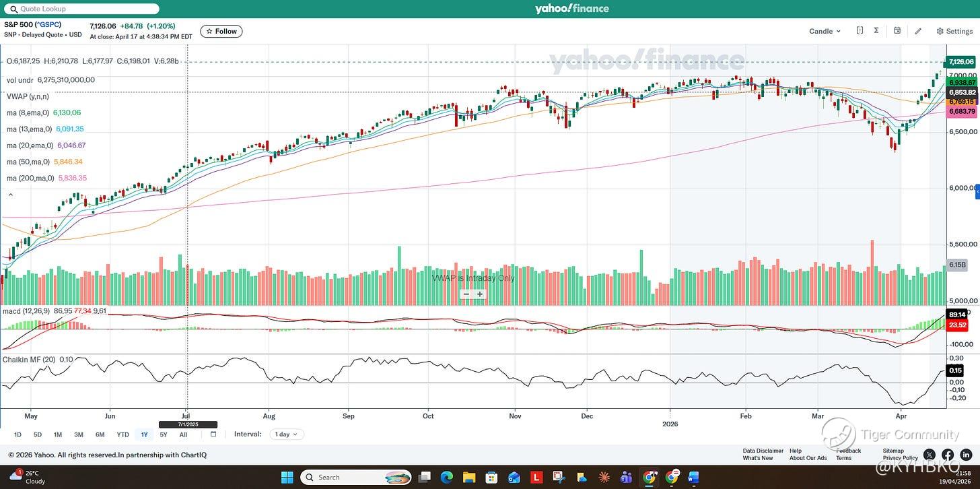Screen dimensions: 980x489
Task: Open the weather widget showing 26°C Cloudy
Action: click(28, 477)
